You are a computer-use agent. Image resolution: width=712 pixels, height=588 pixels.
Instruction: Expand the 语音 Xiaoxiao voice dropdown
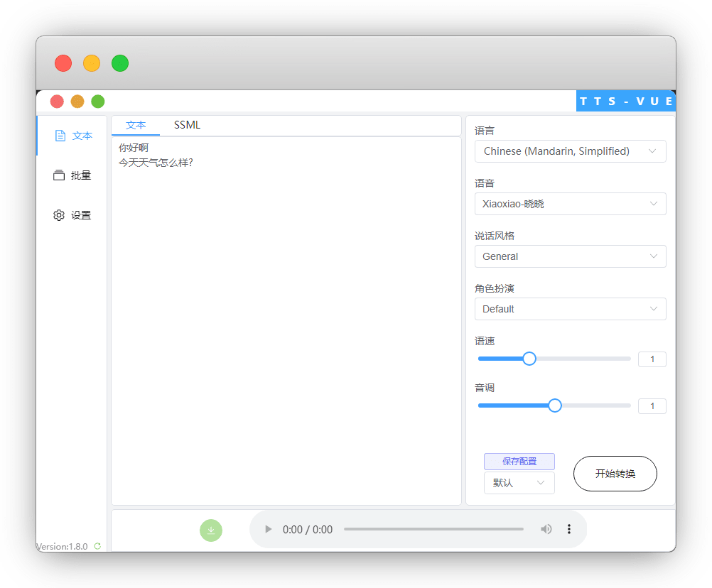click(570, 204)
